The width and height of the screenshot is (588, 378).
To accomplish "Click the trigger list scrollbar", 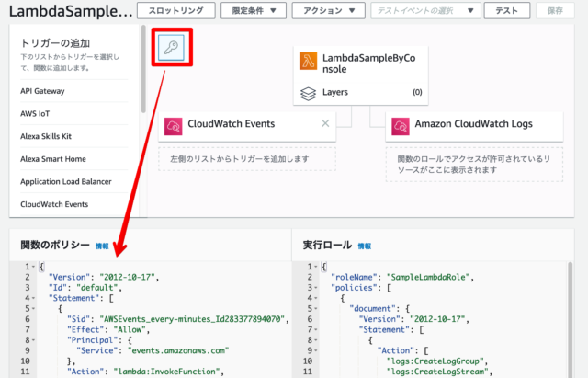I will (143, 69).
